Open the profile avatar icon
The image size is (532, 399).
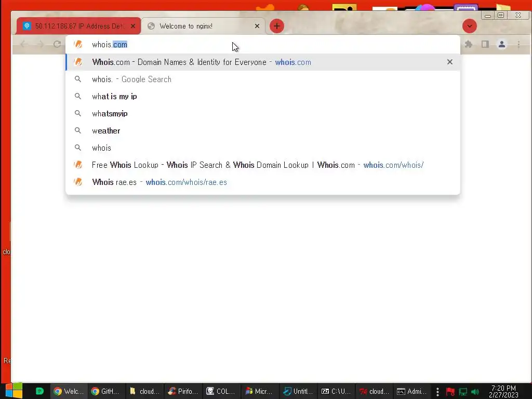click(502, 44)
